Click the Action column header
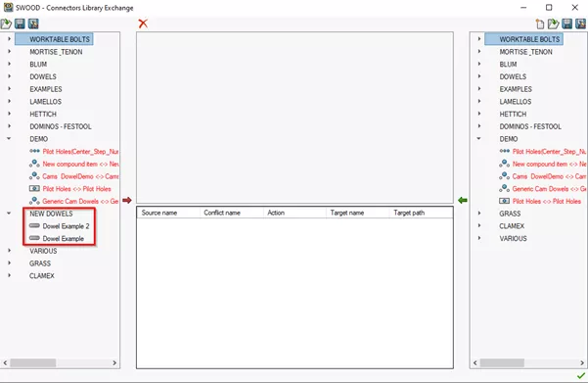Viewport: 588px width, 383px height. [x=294, y=213]
